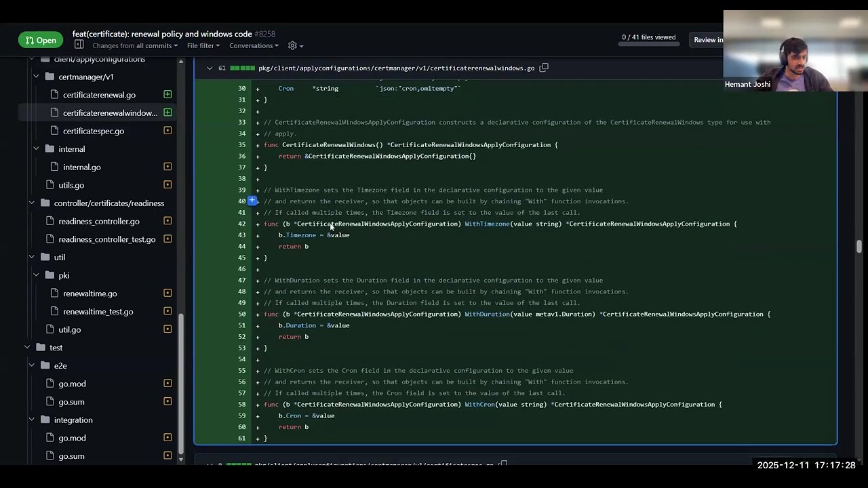Open renewaltime_test.go in file tree
The image size is (868, 488).
click(98, 312)
